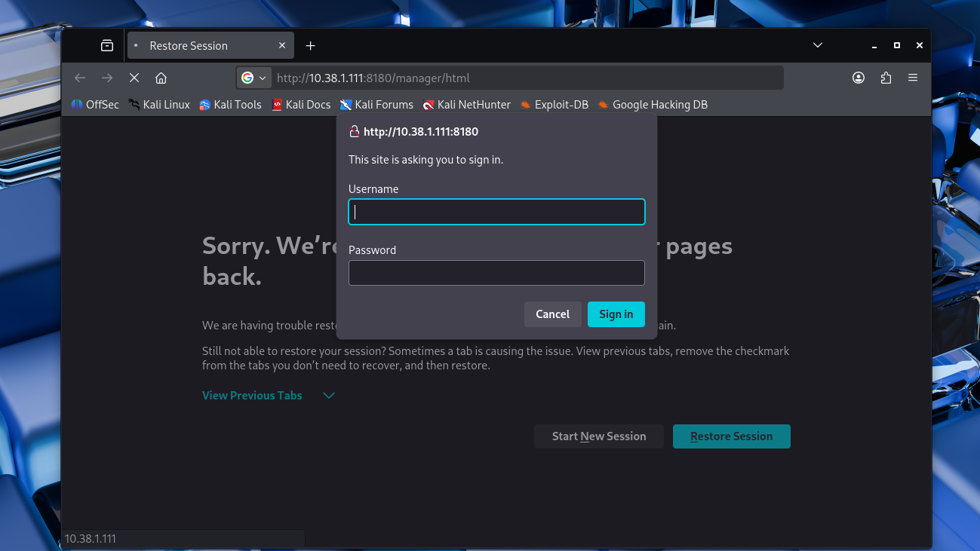Screen dimensions: 980x551
Task: Open the Kali Tools bookmark
Action: [x=230, y=105]
